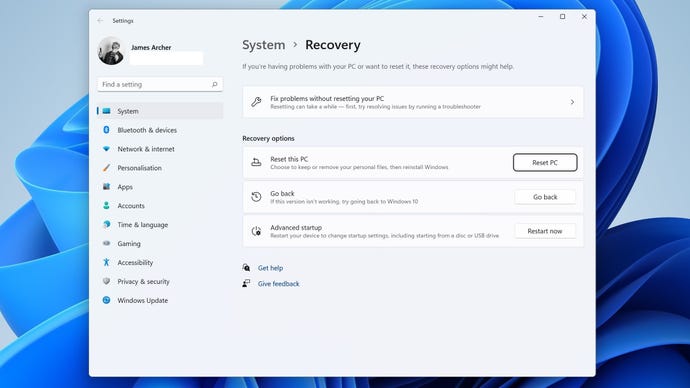
Task: Click the Accessibility figure icon
Action: 106,262
